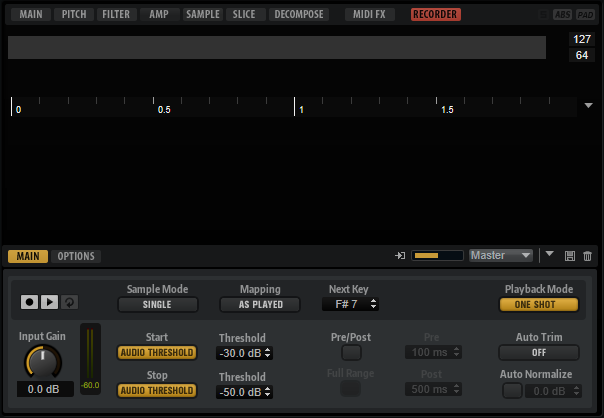Switch to the OPTIONS sub-tab

point(76,256)
